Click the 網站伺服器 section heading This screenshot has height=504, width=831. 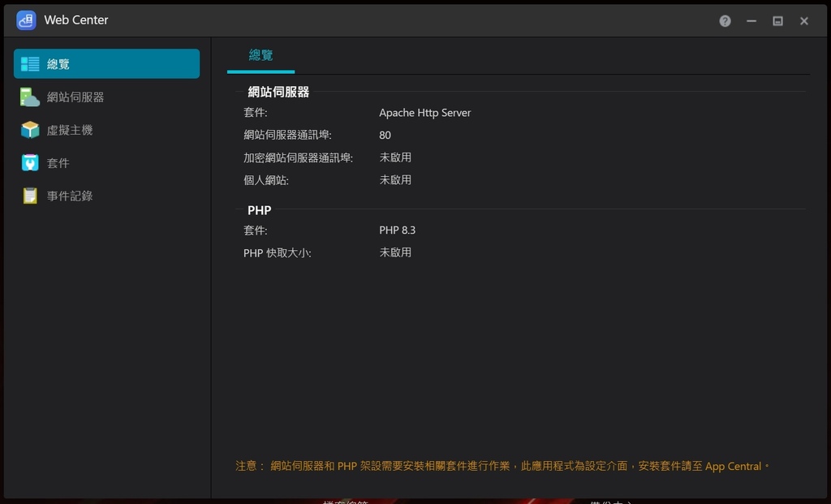tap(278, 92)
